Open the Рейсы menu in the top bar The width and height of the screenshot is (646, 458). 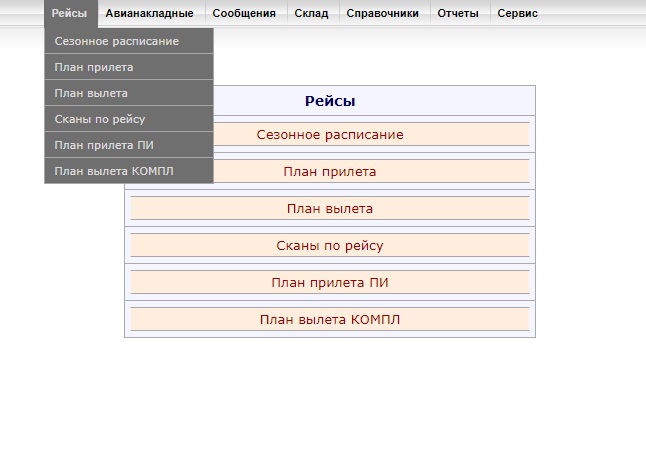(71, 14)
